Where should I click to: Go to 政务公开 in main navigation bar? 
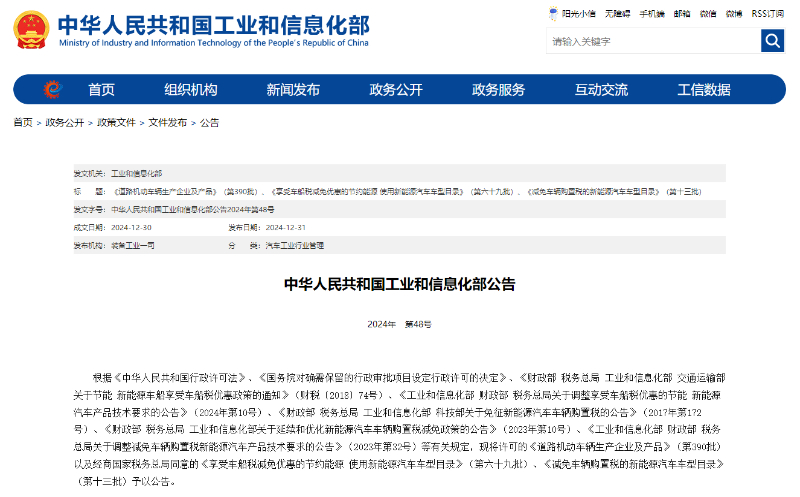pyautogui.click(x=396, y=89)
